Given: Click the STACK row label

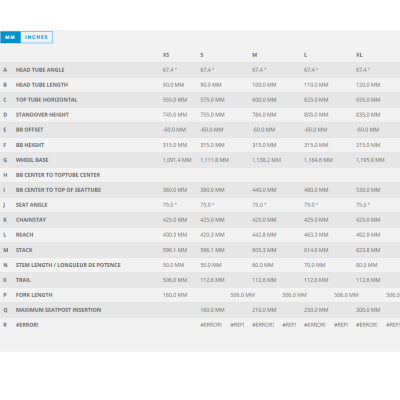Looking at the screenshot, I should pyautogui.click(x=24, y=250).
